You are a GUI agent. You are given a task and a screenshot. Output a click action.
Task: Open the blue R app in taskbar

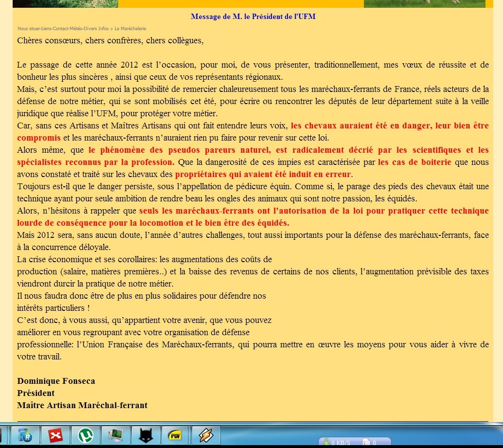pyautogui.click(x=25, y=435)
